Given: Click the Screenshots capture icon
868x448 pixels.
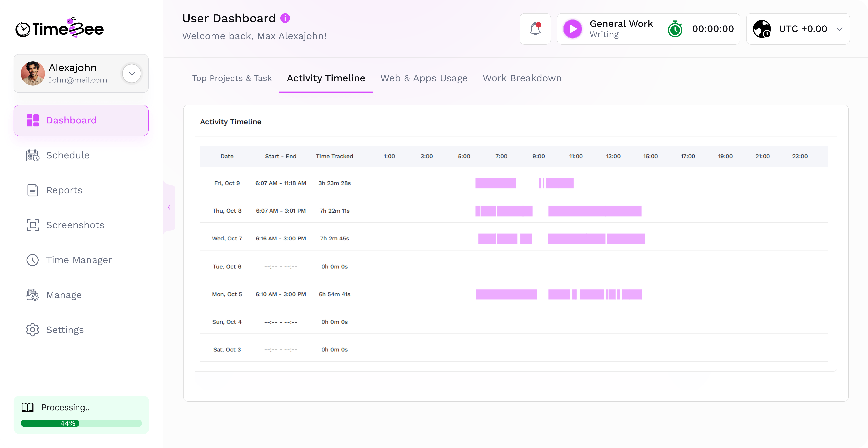Looking at the screenshot, I should (x=33, y=225).
